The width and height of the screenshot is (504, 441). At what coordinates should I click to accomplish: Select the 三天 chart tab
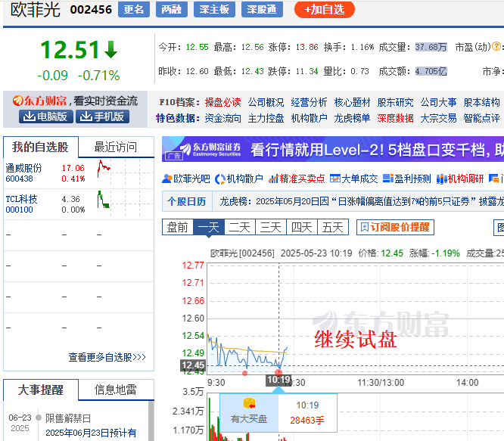click(x=271, y=227)
